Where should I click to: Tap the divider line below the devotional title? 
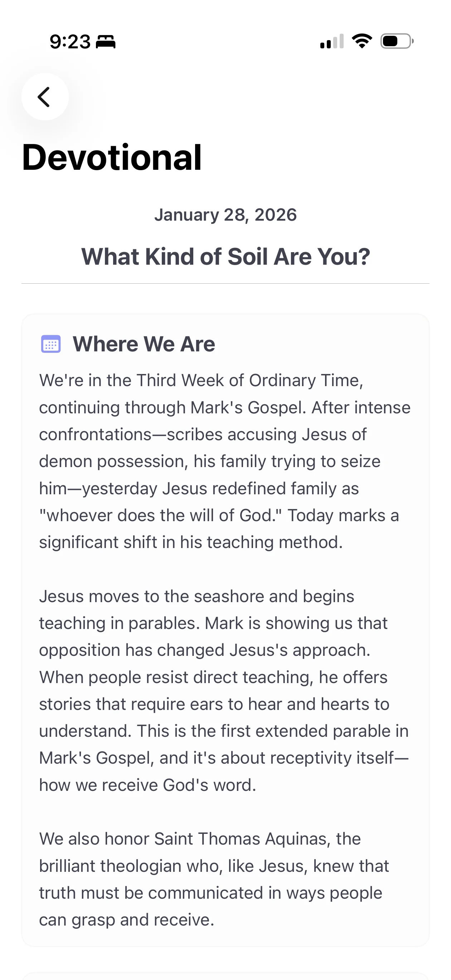(225, 283)
